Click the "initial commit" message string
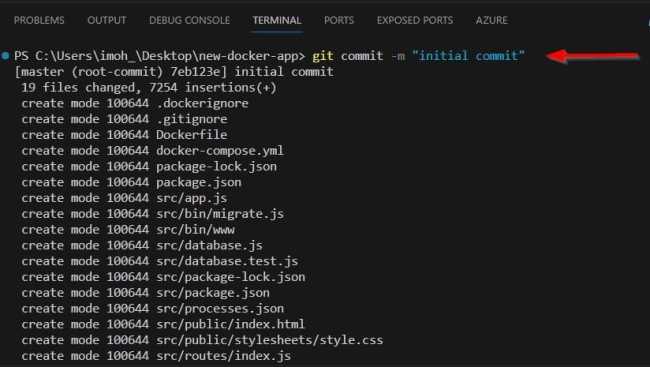The width and height of the screenshot is (650, 367). click(468, 56)
